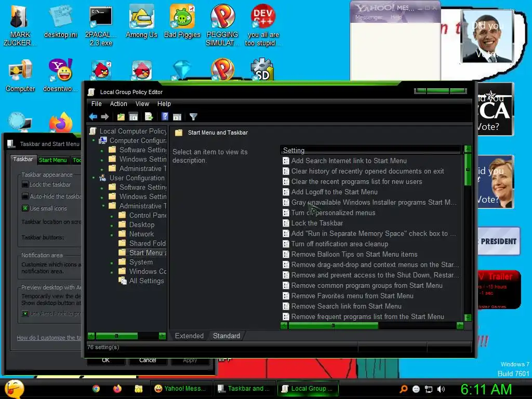Click Cancel in the Taskbar properties dialog

point(148,361)
